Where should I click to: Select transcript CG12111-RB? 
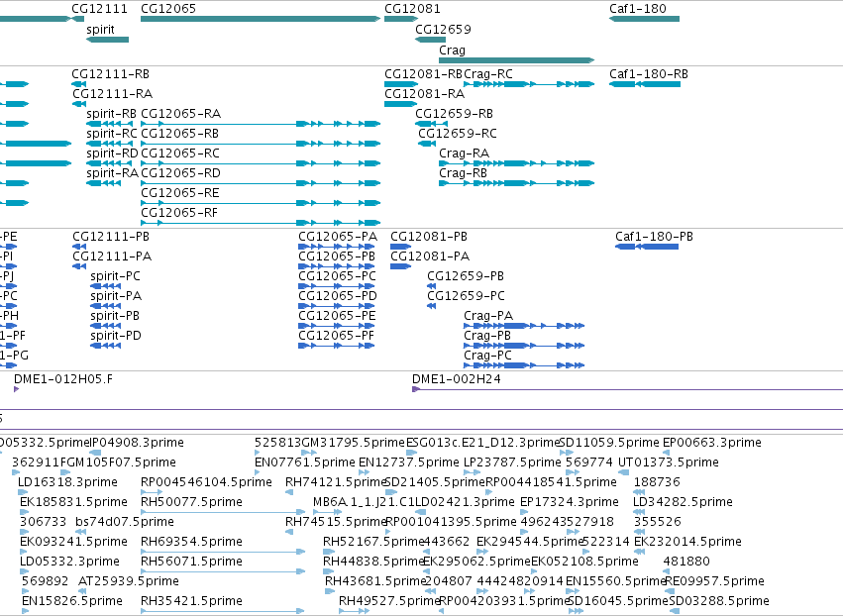click(x=111, y=74)
